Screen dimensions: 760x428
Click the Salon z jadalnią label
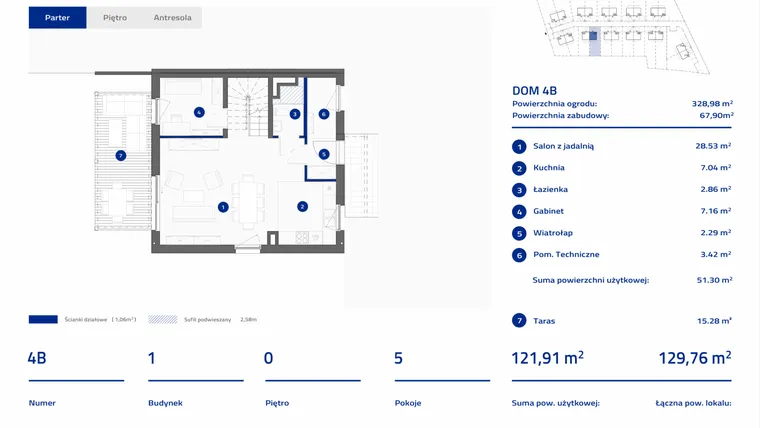tap(563, 146)
